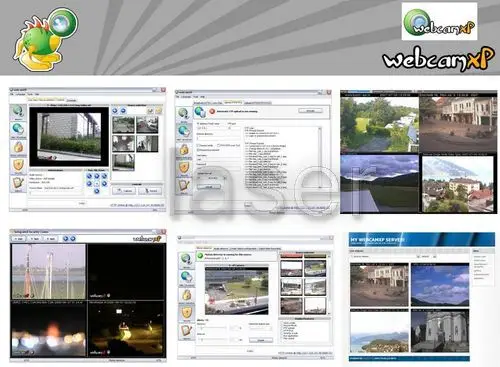This screenshot has width=500, height=367.
Task: Go to previous camera source with blue arrow
Action: (x=115, y=110)
